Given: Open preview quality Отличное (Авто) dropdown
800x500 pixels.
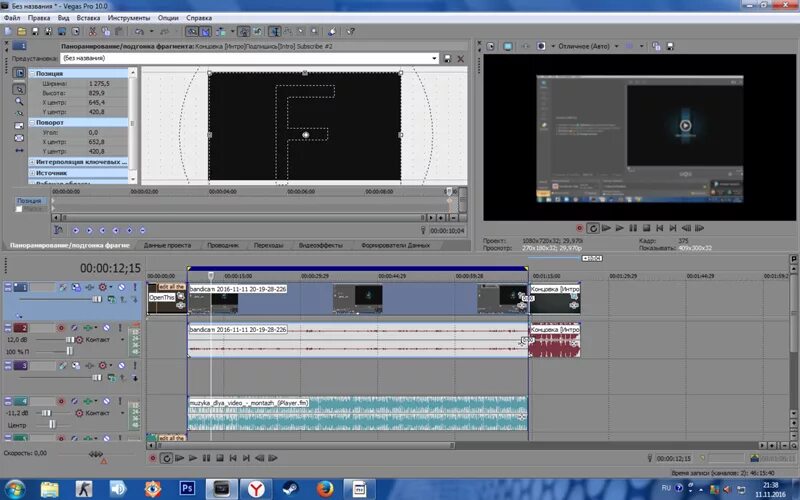Looking at the screenshot, I should (x=616, y=46).
